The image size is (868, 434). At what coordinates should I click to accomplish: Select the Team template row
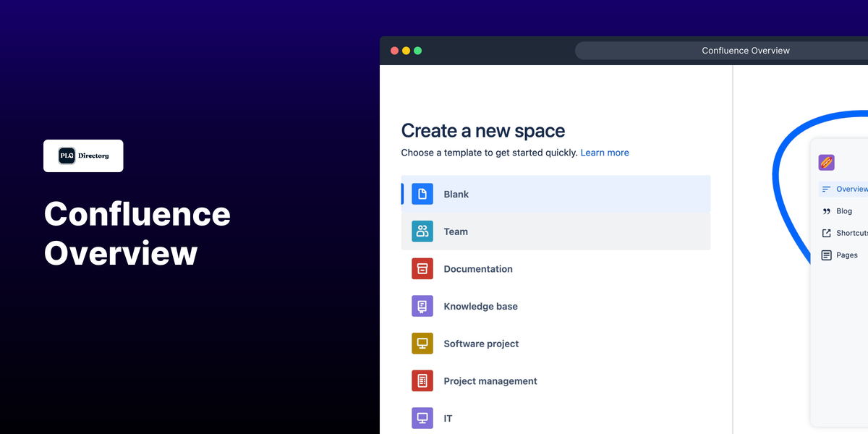pyautogui.click(x=556, y=231)
